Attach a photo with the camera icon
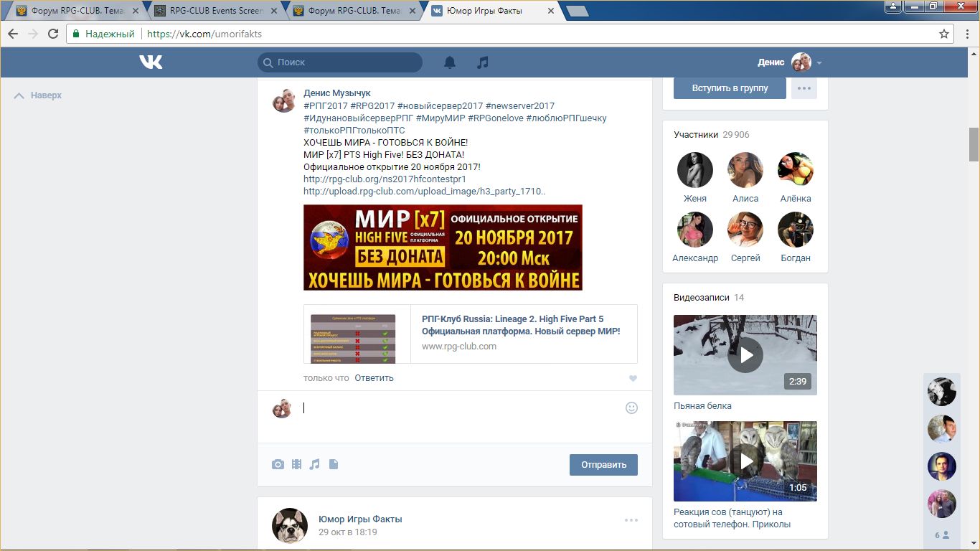 [x=278, y=464]
